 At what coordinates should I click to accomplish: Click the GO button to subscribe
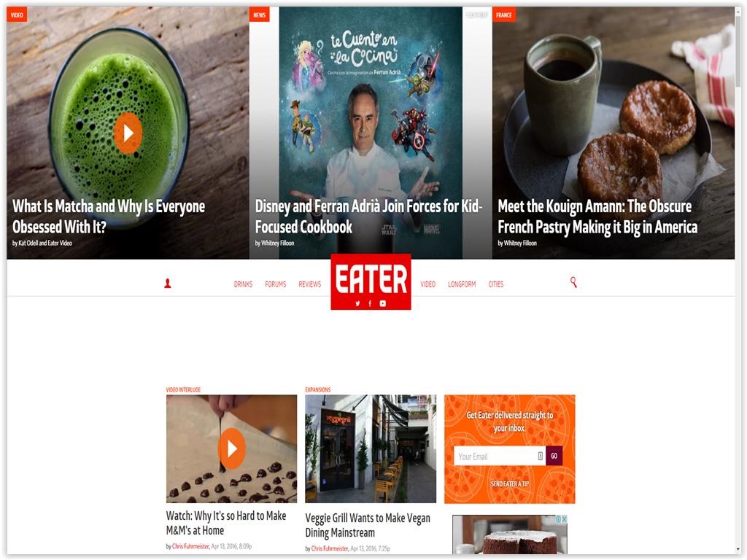(x=554, y=456)
